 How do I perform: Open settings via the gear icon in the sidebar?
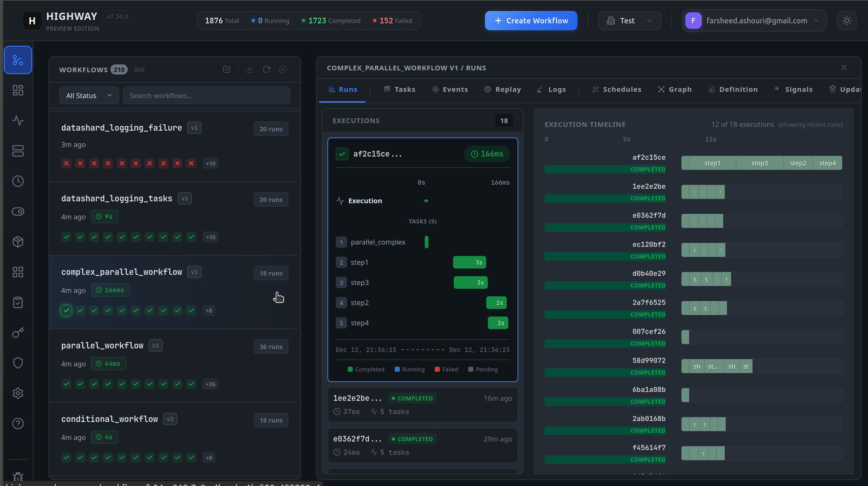[x=18, y=393]
